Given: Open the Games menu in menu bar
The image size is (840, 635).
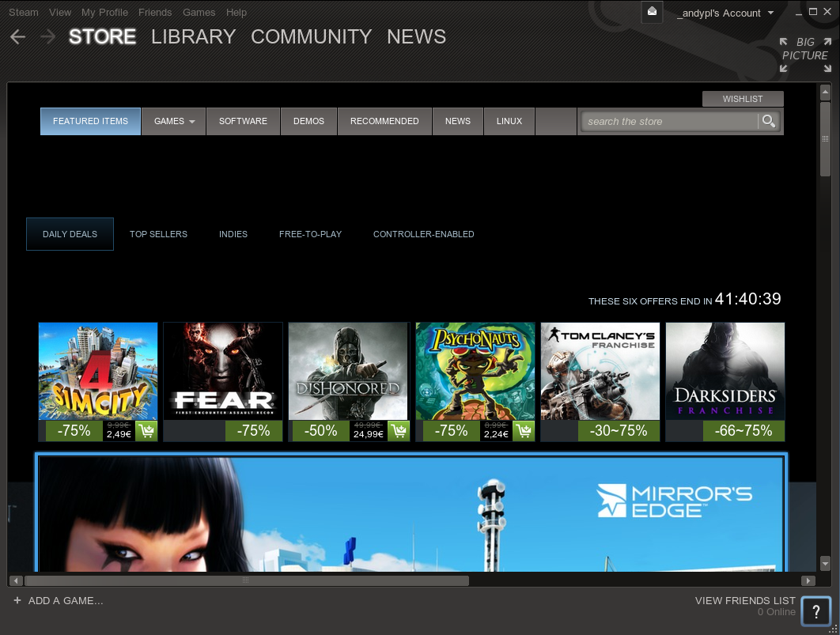Looking at the screenshot, I should click(x=199, y=13).
